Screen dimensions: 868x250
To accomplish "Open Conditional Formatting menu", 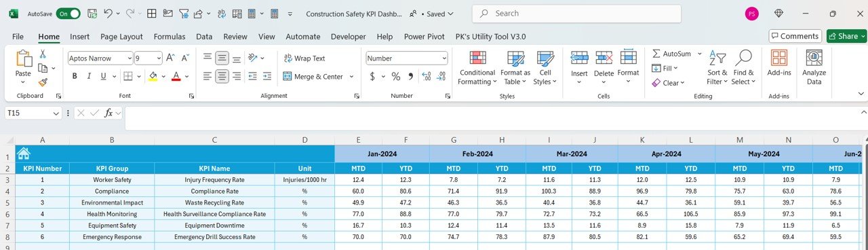I will [477, 68].
